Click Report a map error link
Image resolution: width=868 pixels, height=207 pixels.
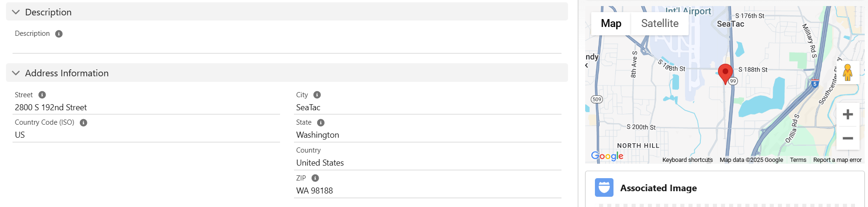837,160
